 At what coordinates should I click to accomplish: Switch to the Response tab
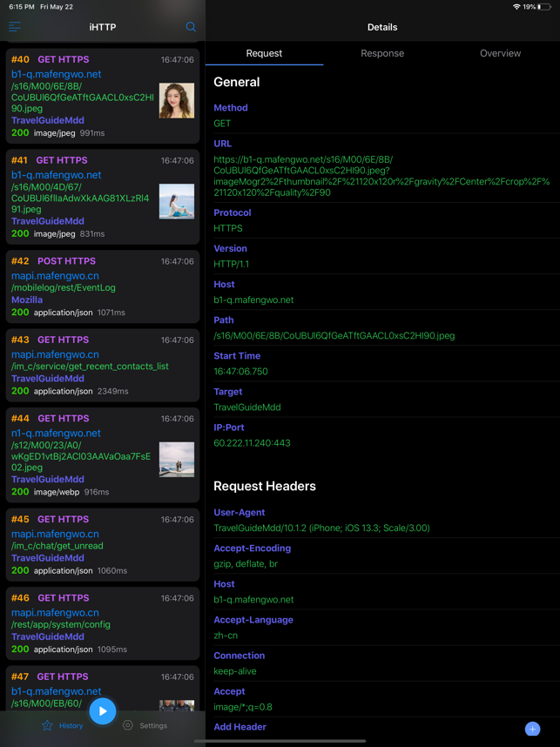(x=382, y=53)
